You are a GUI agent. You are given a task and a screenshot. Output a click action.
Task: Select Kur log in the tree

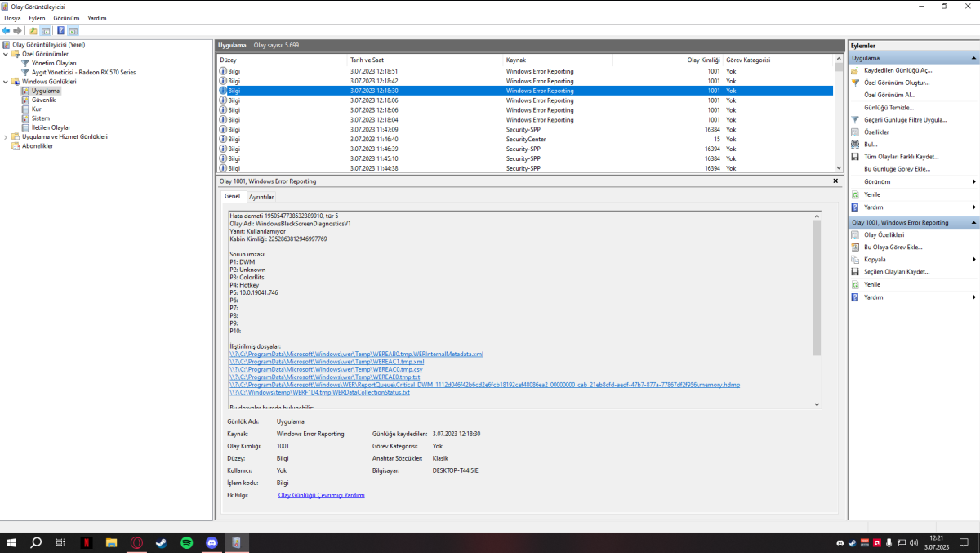[x=36, y=109]
